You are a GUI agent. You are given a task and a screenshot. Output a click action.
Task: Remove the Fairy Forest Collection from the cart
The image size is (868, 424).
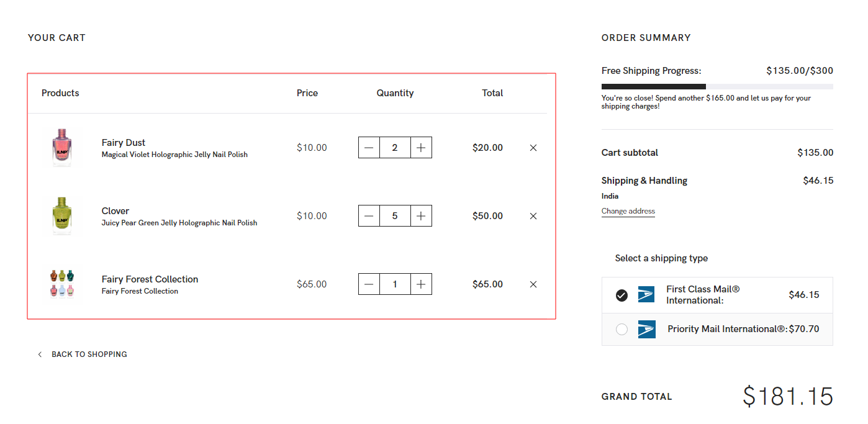(x=533, y=284)
